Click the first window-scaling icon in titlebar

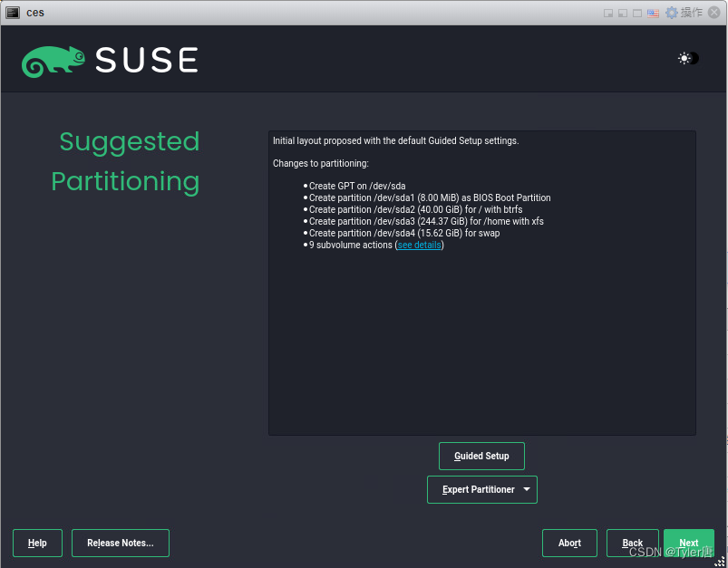point(608,12)
